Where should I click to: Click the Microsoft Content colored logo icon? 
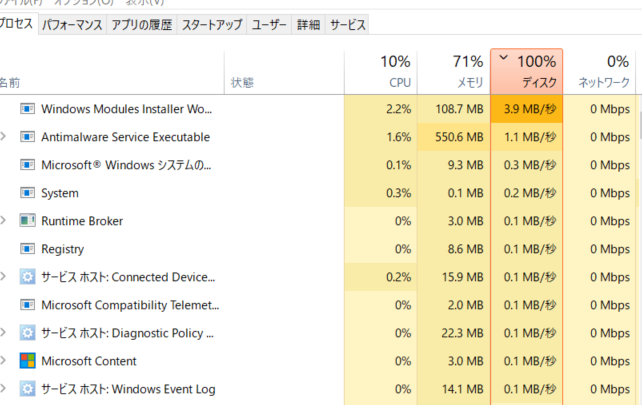tap(27, 361)
